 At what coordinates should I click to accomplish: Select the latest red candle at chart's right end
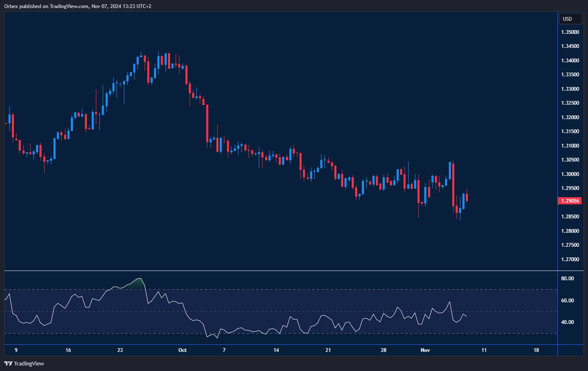[x=467, y=197]
